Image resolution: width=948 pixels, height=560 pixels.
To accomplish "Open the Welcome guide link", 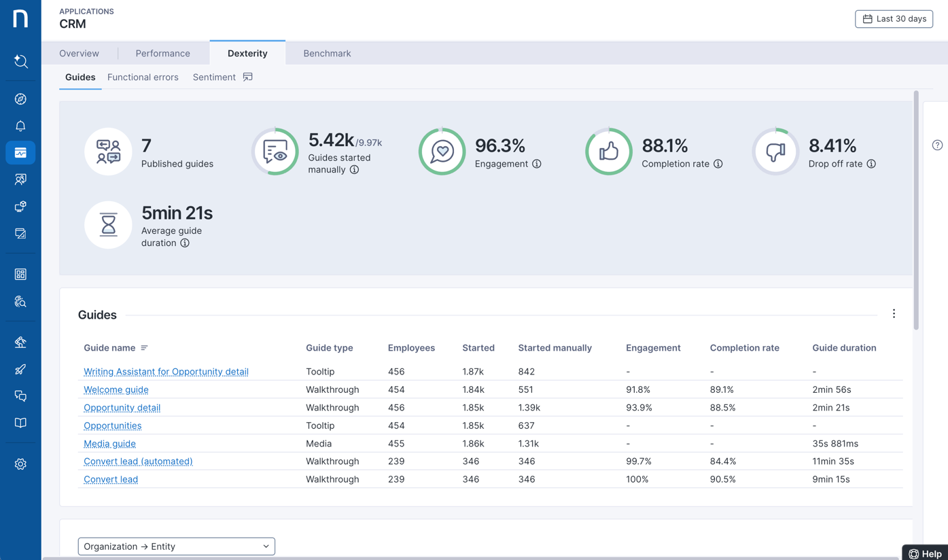I will [x=116, y=390].
